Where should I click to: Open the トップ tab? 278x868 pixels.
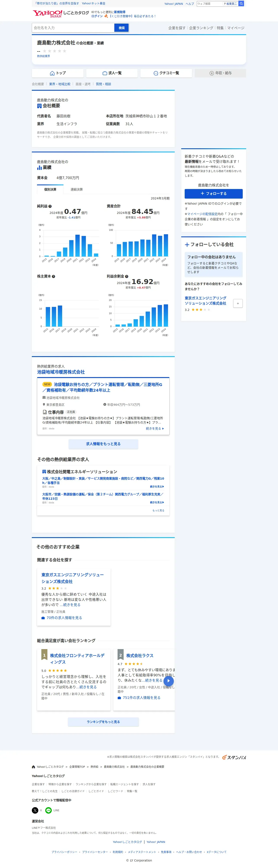tap(58, 73)
